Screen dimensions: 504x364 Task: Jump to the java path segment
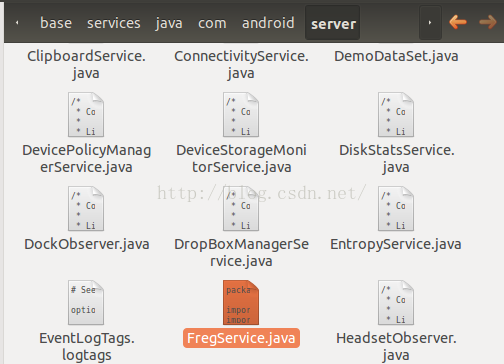point(169,24)
